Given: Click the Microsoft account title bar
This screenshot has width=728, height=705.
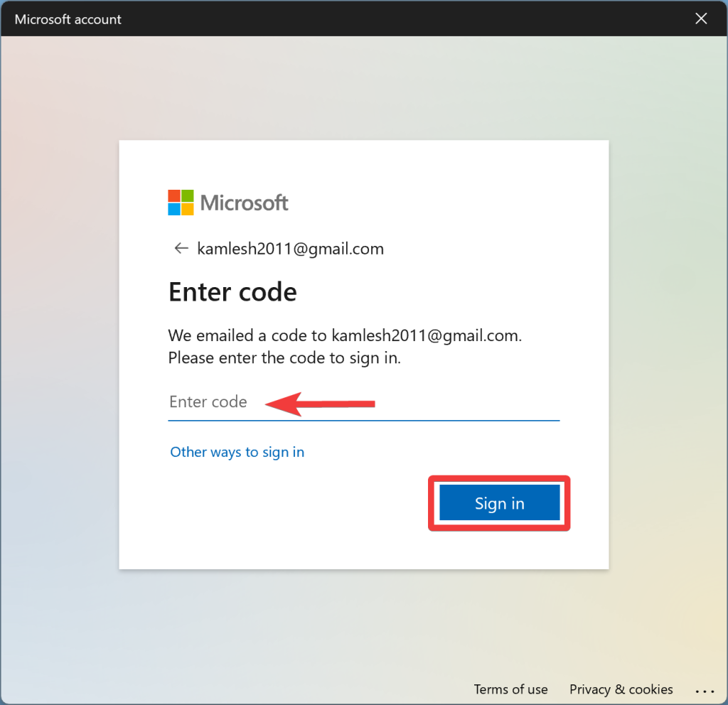Looking at the screenshot, I should (68, 19).
